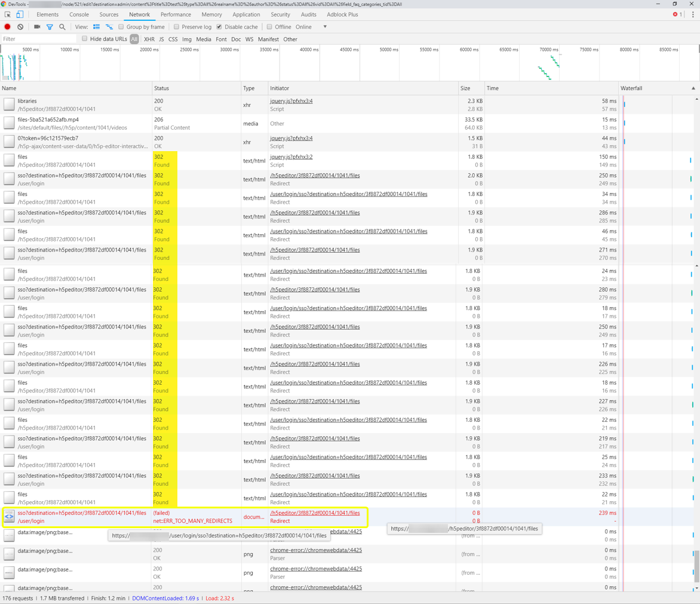This screenshot has width=700, height=604.
Task: Open the red error count indicator
Action: coord(677,15)
